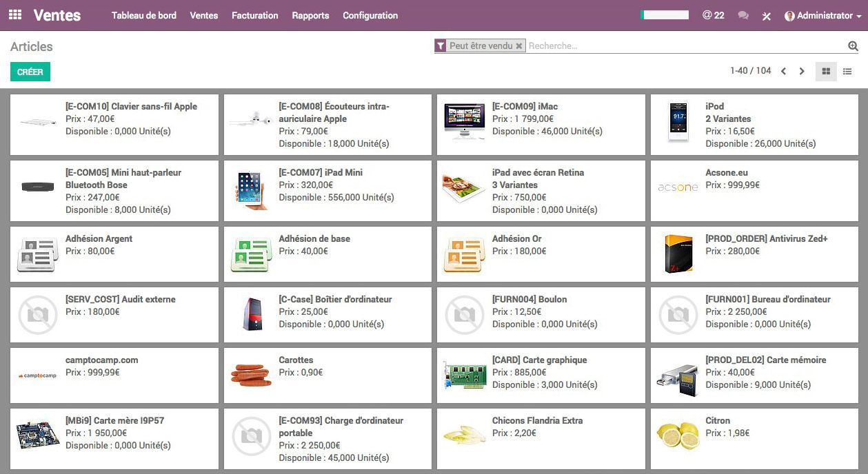Select the Citron product title
This screenshot has height=474, width=868.
[718, 420]
